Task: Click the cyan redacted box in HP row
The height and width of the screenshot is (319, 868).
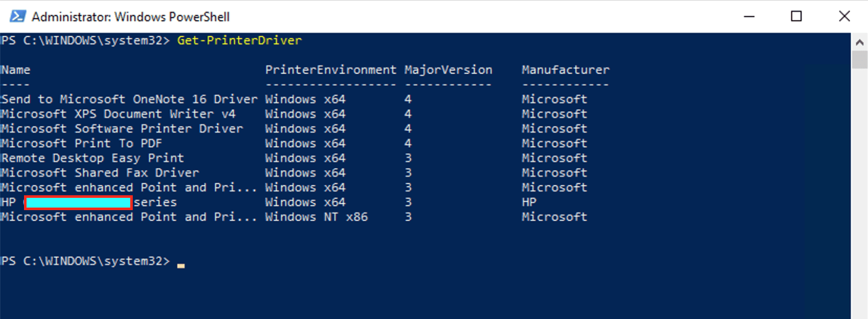Action: 78,203
